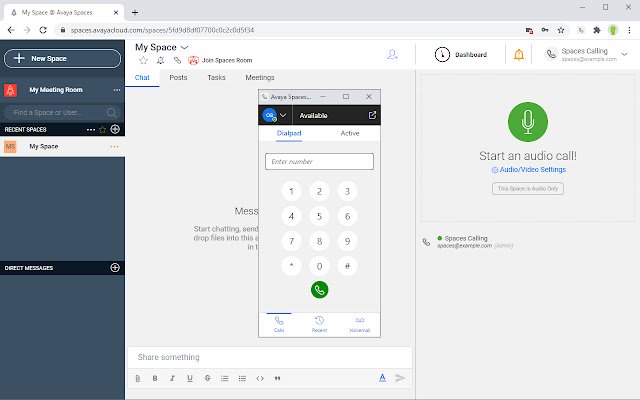This screenshot has height=400, width=640.
Task: Dial digit 2 on dialpad
Action: [320, 191]
